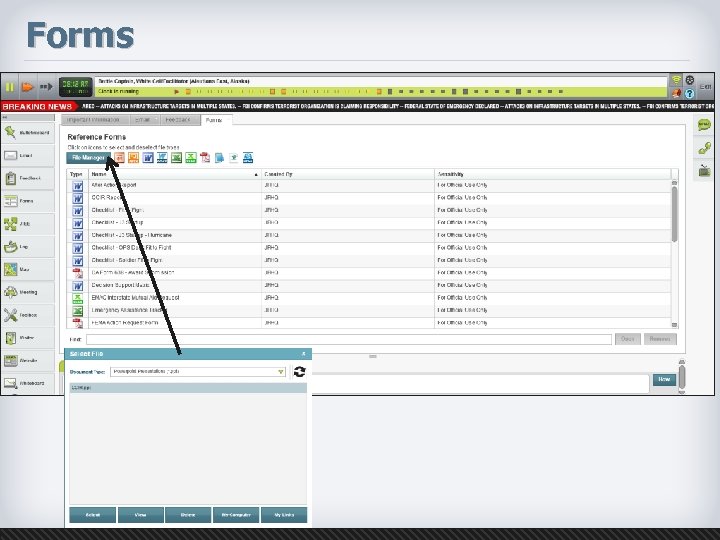Toggle the Word document filter icon

pos(148,158)
